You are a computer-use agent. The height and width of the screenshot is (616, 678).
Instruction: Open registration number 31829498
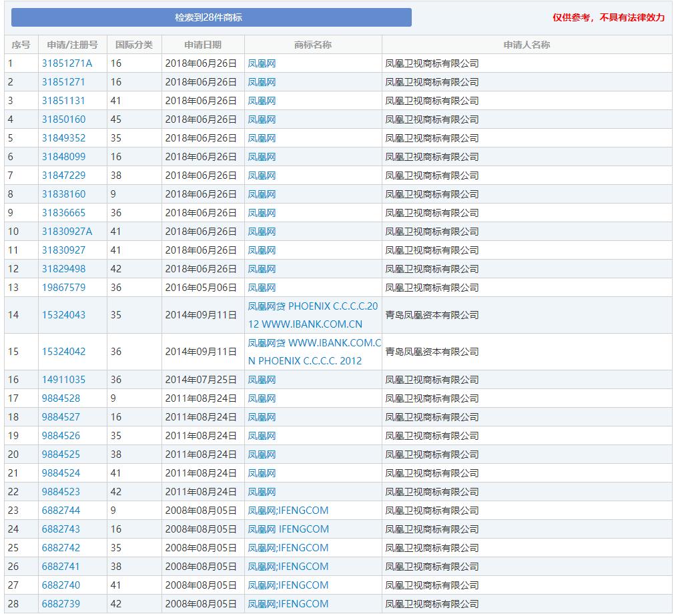pos(63,269)
